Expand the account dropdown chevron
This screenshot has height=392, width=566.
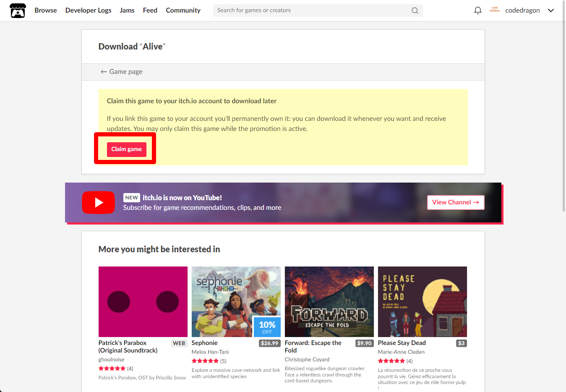coord(551,10)
